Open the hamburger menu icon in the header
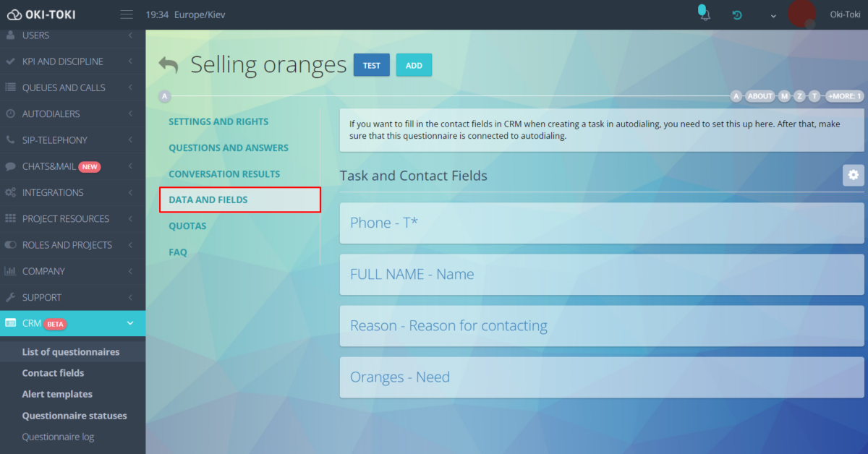 pyautogui.click(x=127, y=14)
